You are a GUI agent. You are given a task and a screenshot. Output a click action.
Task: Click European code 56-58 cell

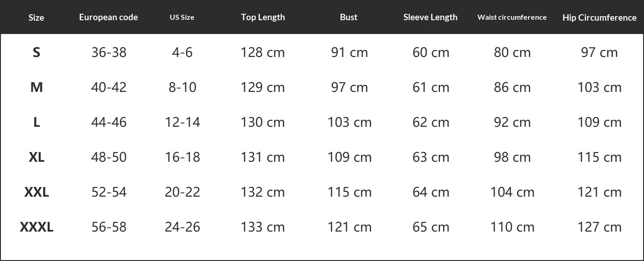[109, 227]
